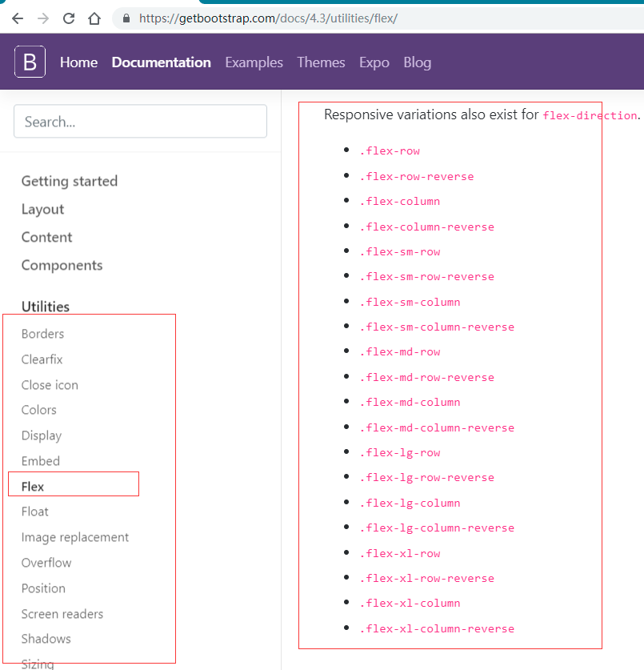Visit the Blog navbar link

click(417, 62)
